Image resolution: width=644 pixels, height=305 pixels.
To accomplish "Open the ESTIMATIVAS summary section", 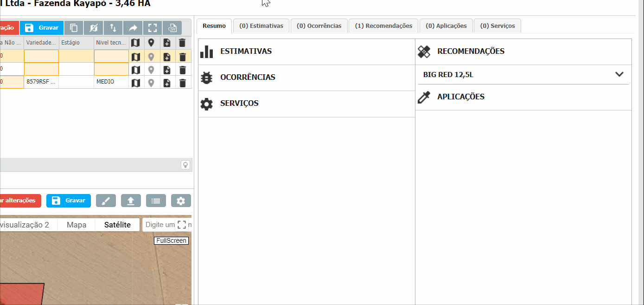I will 306,52.
